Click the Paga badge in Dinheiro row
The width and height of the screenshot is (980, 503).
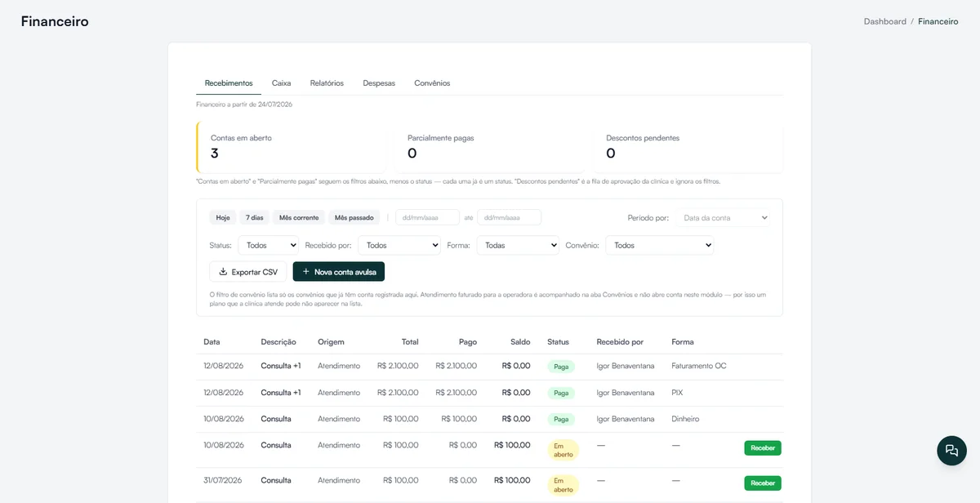point(561,419)
